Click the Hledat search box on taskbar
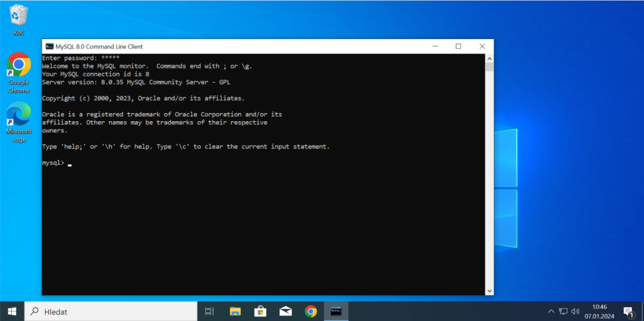 click(x=111, y=312)
